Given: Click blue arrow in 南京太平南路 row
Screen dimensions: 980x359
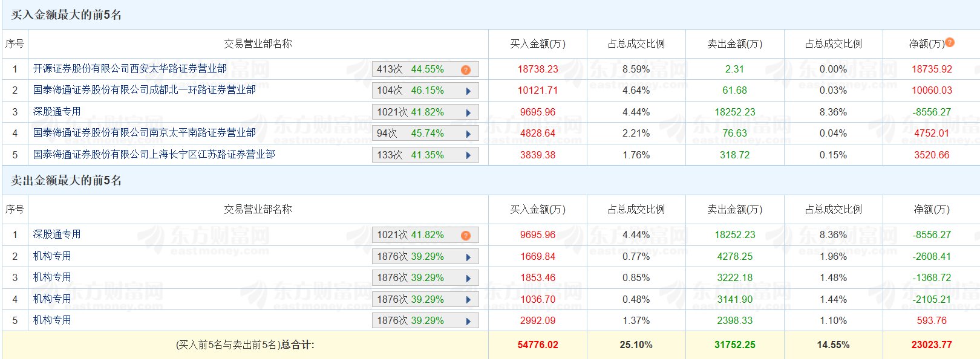Looking at the screenshot, I should [x=468, y=134].
